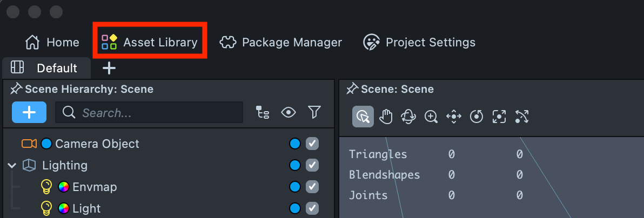Choose the orbit rotation tool
Image resolution: width=644 pixels, height=218 pixels.
pos(408,116)
